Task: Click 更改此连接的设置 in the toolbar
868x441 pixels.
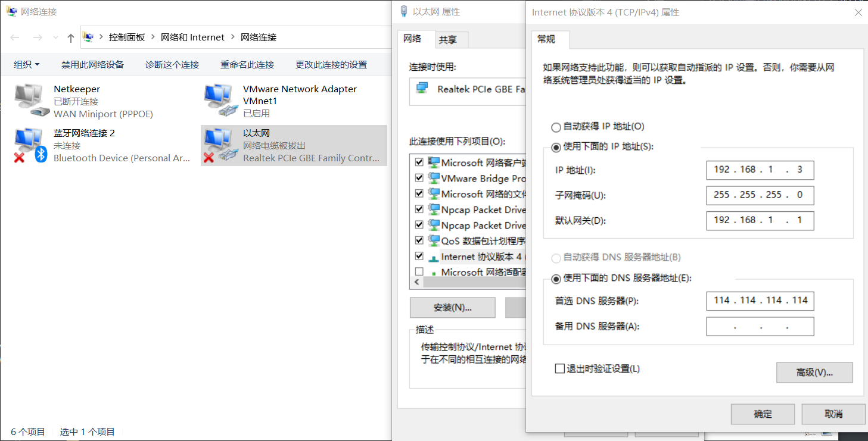Action: click(x=331, y=64)
